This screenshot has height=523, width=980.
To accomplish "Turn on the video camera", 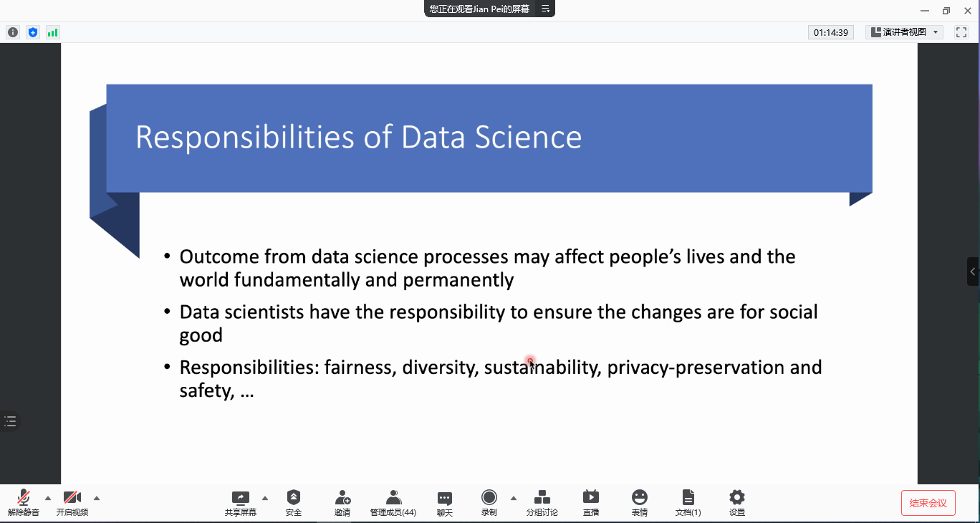I will [72, 502].
